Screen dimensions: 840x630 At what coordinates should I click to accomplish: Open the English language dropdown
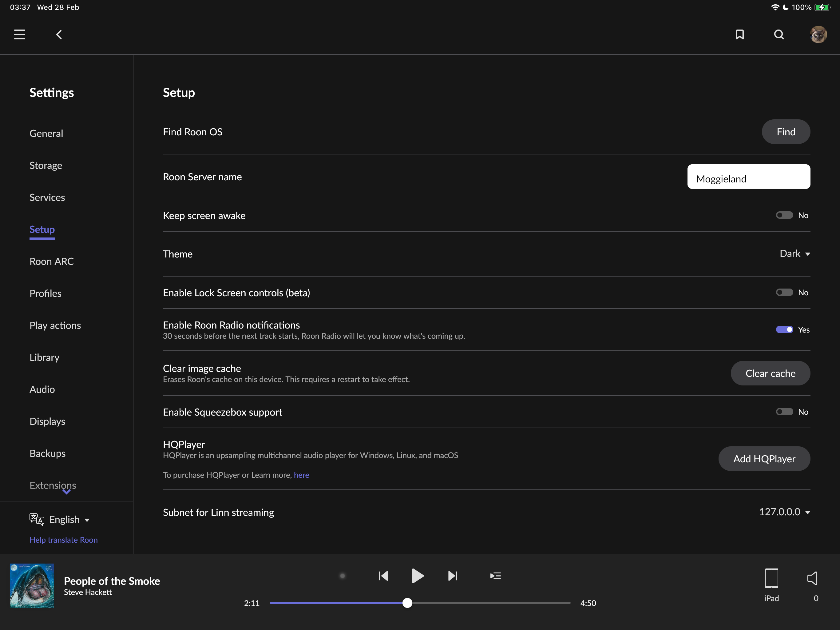pos(69,520)
